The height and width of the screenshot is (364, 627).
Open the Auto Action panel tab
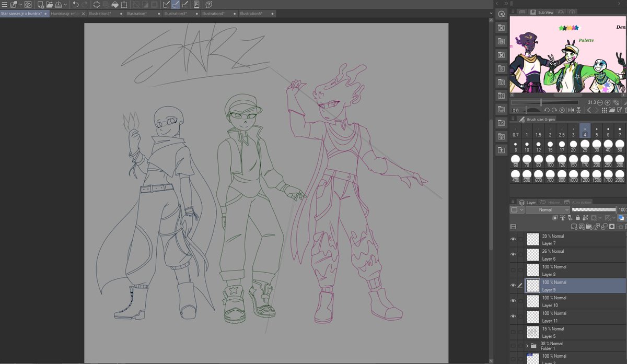[x=577, y=202]
